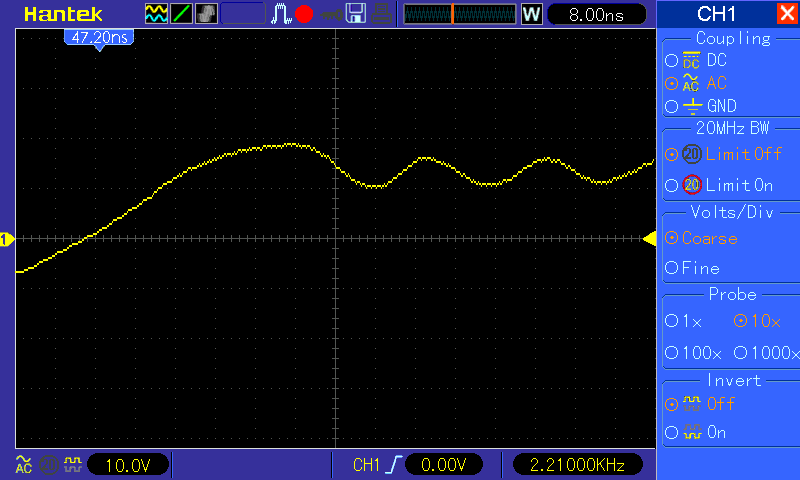Click the empty dark box in top toolbar
The width and height of the screenshot is (800, 480).
pyautogui.click(x=243, y=14)
